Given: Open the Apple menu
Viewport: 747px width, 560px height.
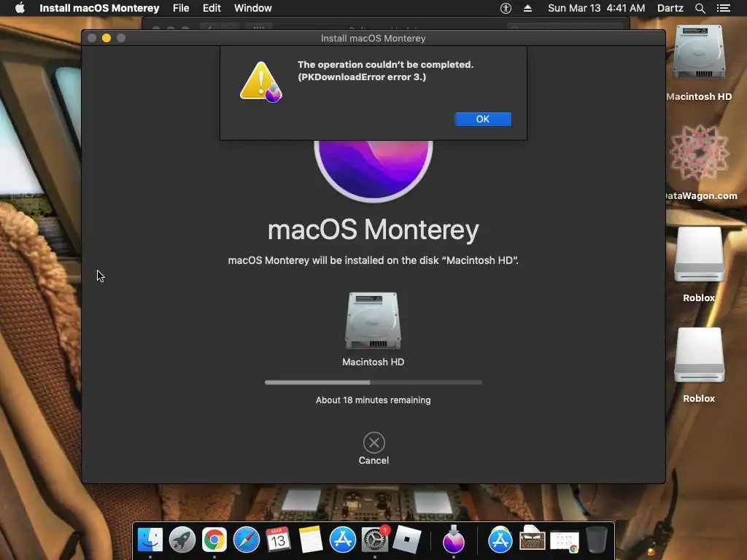Looking at the screenshot, I should pos(20,8).
